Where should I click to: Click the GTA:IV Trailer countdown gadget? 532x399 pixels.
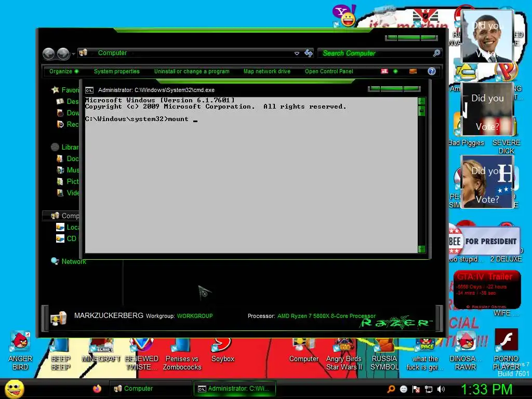click(x=487, y=289)
